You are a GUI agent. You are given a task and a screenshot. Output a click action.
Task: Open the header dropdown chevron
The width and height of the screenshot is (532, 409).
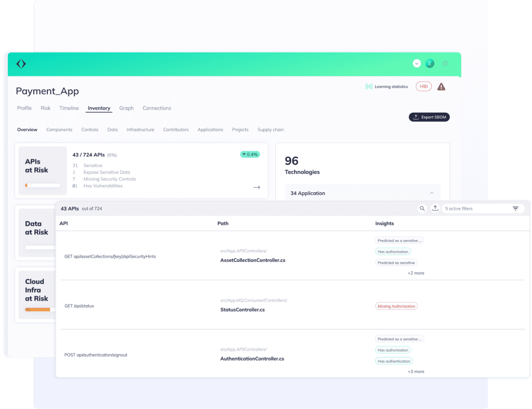pyautogui.click(x=417, y=63)
